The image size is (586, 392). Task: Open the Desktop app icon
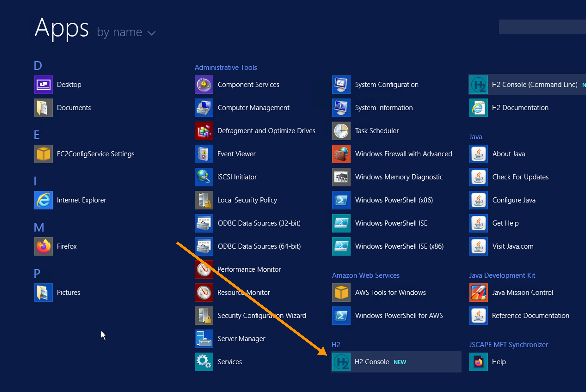pyautogui.click(x=43, y=85)
